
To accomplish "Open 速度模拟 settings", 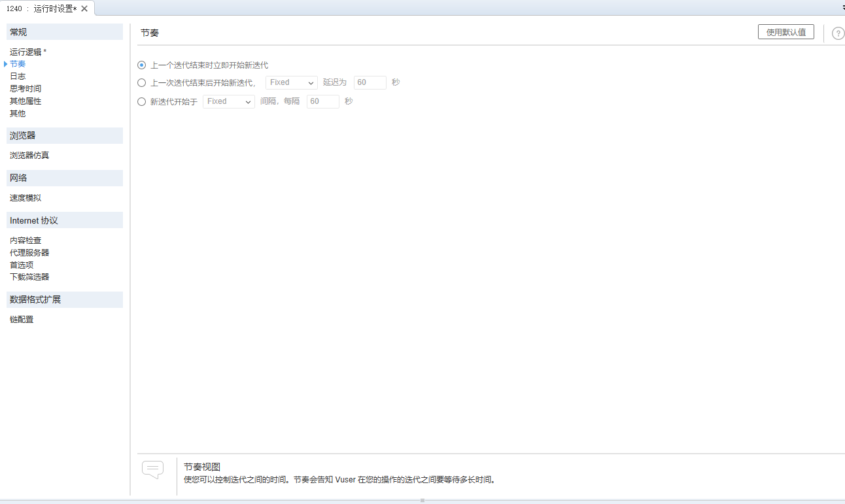I will (x=26, y=198).
